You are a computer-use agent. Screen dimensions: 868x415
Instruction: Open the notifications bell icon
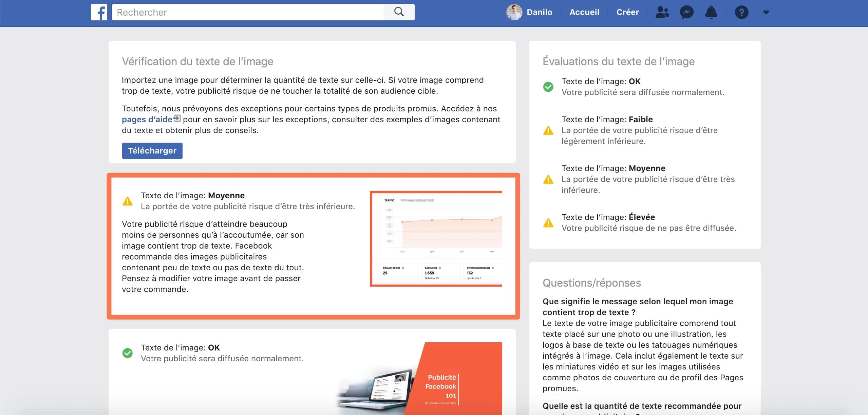click(x=711, y=12)
